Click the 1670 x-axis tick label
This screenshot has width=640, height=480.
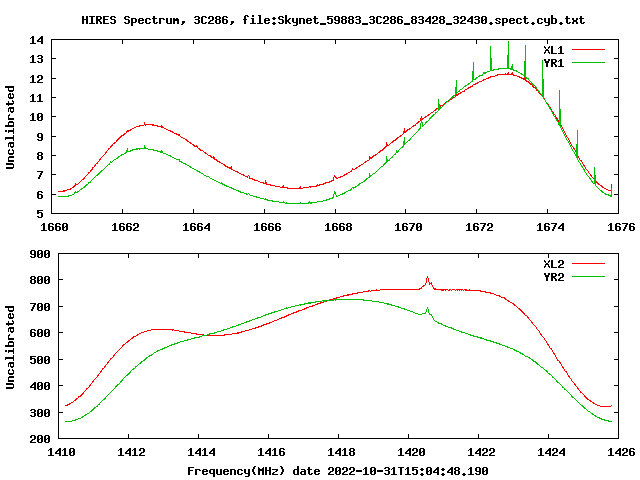pyautogui.click(x=408, y=227)
